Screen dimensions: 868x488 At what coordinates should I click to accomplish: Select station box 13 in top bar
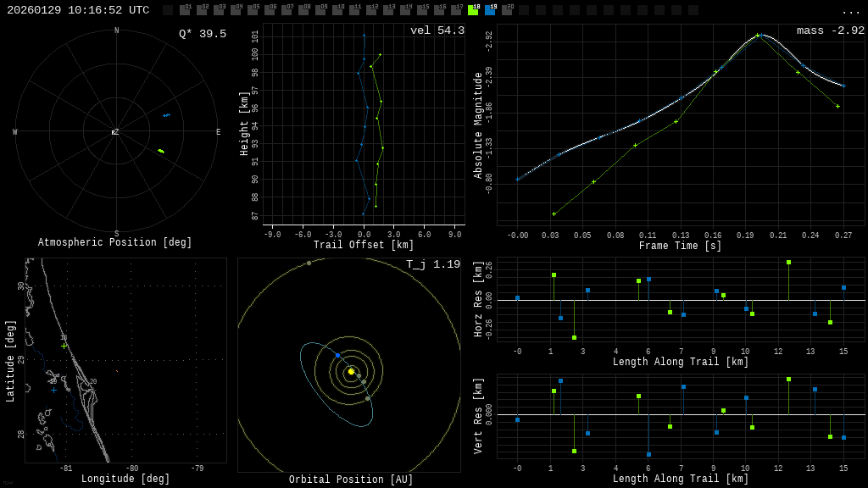388,10
